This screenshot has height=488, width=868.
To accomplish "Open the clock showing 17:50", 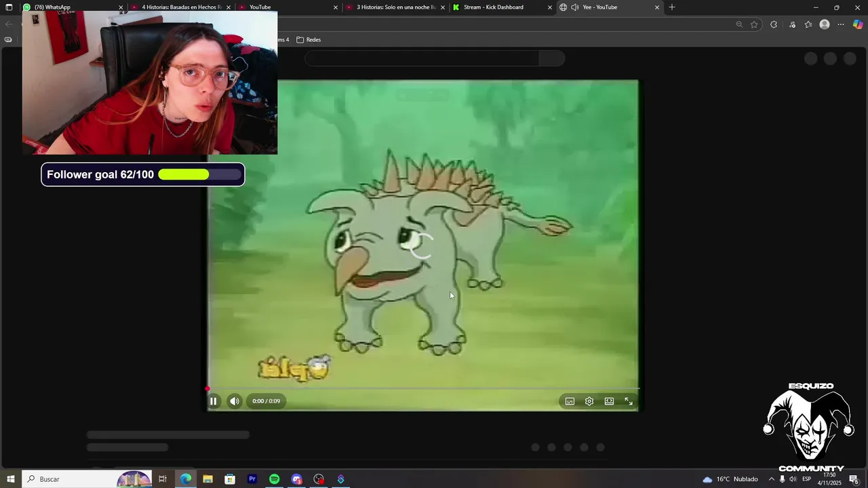I will pos(829,479).
